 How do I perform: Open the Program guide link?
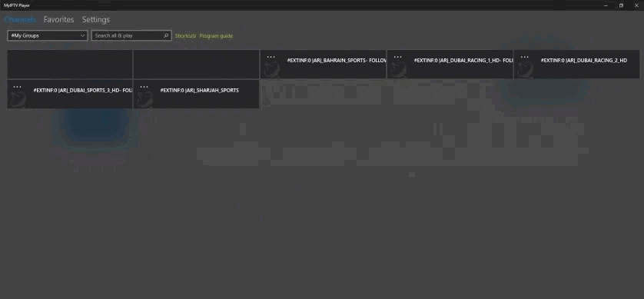[x=216, y=36]
